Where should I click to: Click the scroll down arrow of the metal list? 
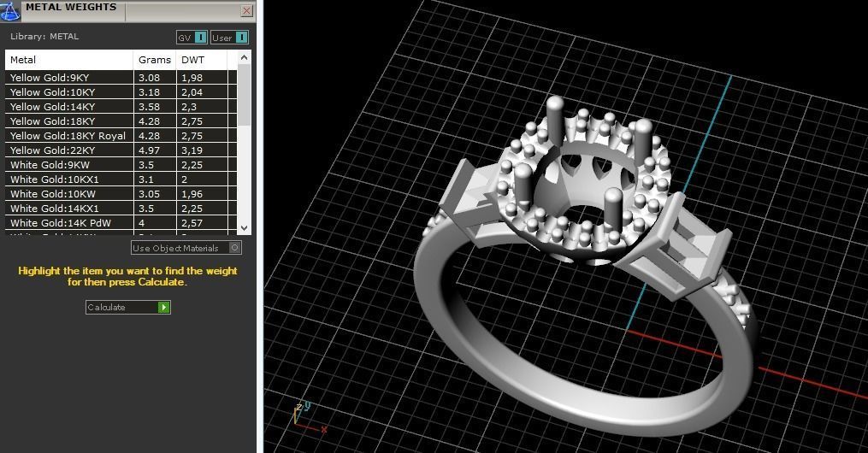coord(244,227)
